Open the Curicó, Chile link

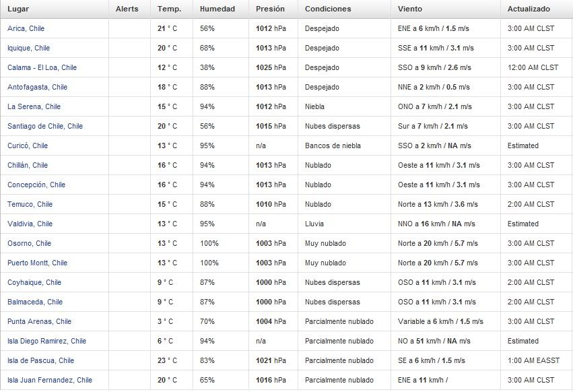pyautogui.click(x=28, y=146)
